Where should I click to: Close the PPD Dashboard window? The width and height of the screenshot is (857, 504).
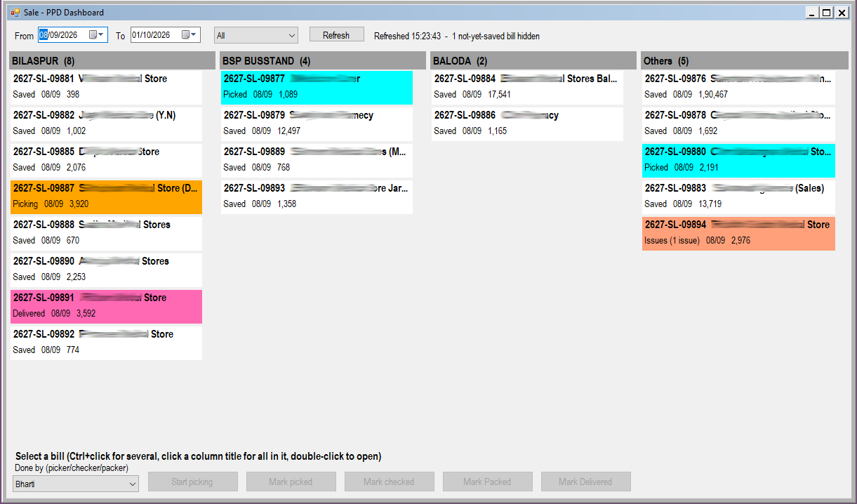click(x=842, y=13)
